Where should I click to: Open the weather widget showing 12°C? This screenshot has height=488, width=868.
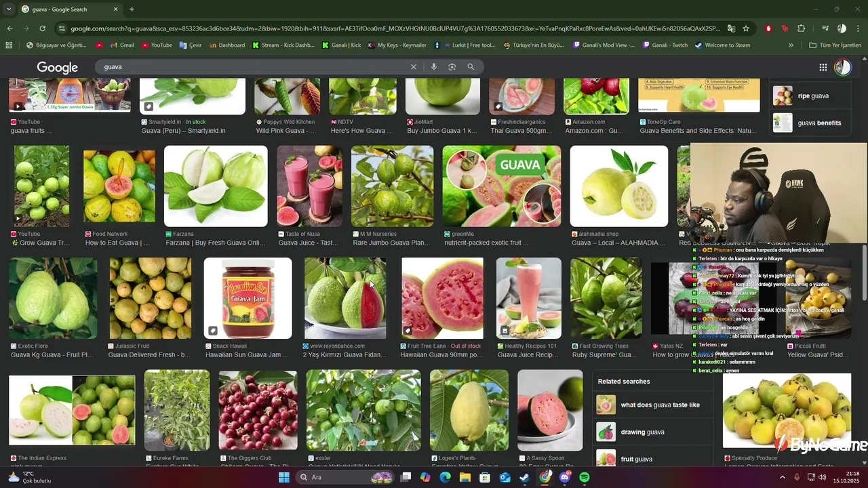(x=30, y=478)
